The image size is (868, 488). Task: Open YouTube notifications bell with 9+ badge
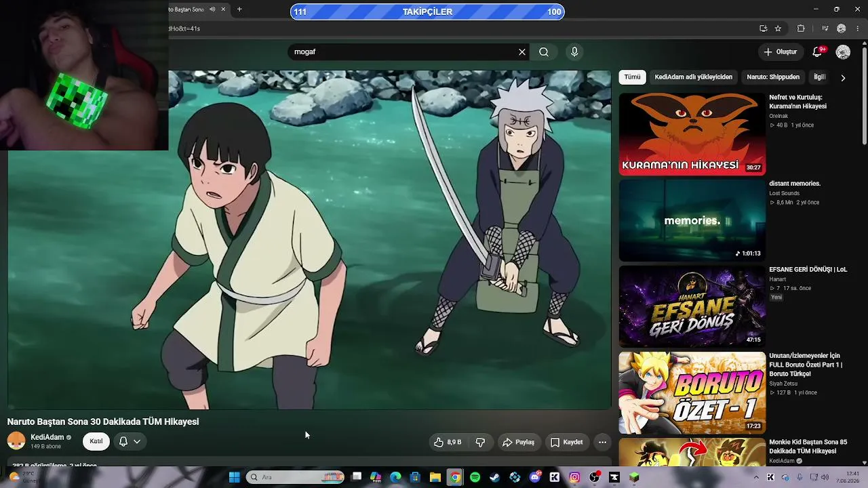818,52
